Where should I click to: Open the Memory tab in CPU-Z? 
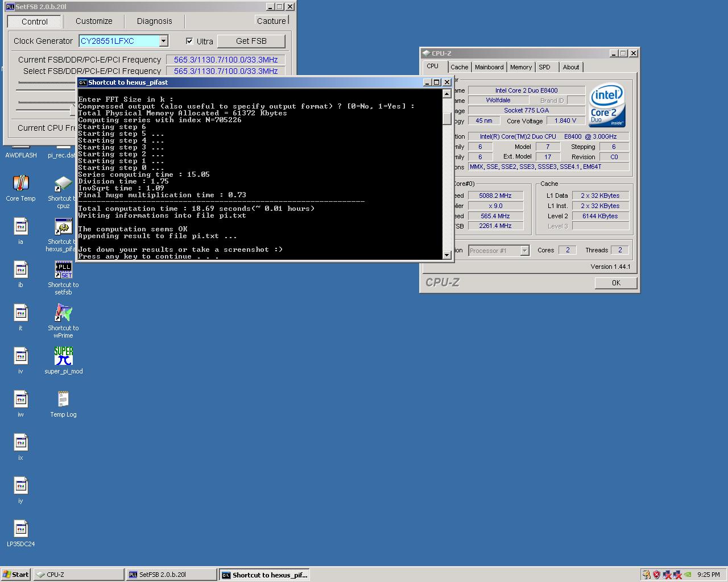click(x=520, y=67)
